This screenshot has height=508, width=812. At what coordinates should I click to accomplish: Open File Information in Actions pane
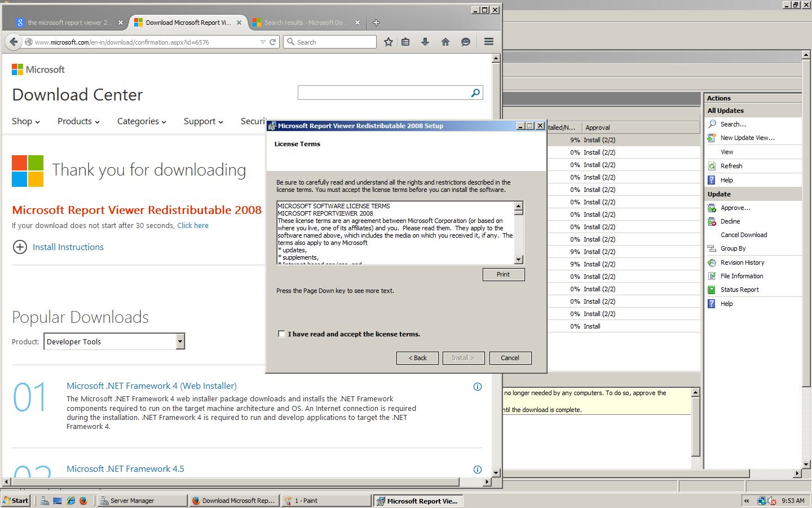742,276
